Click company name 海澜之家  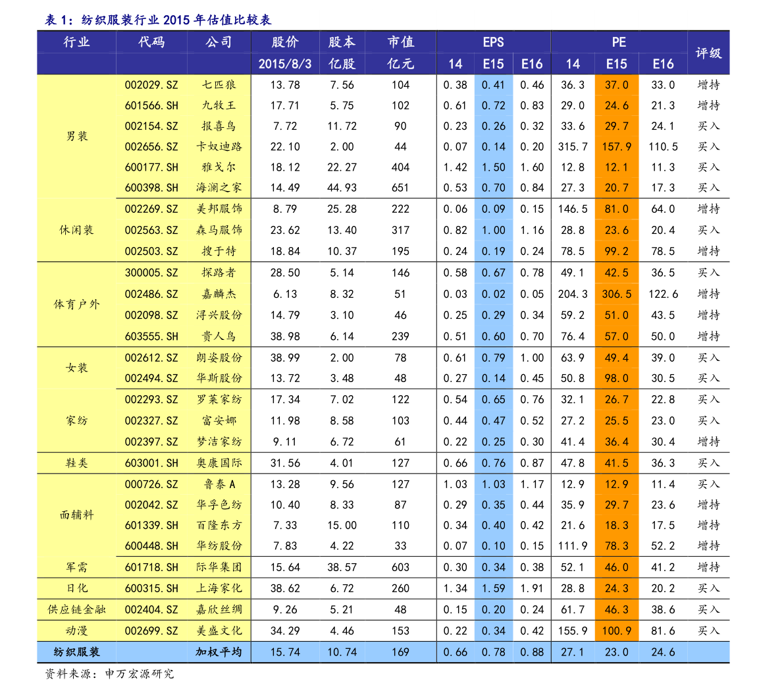(219, 188)
